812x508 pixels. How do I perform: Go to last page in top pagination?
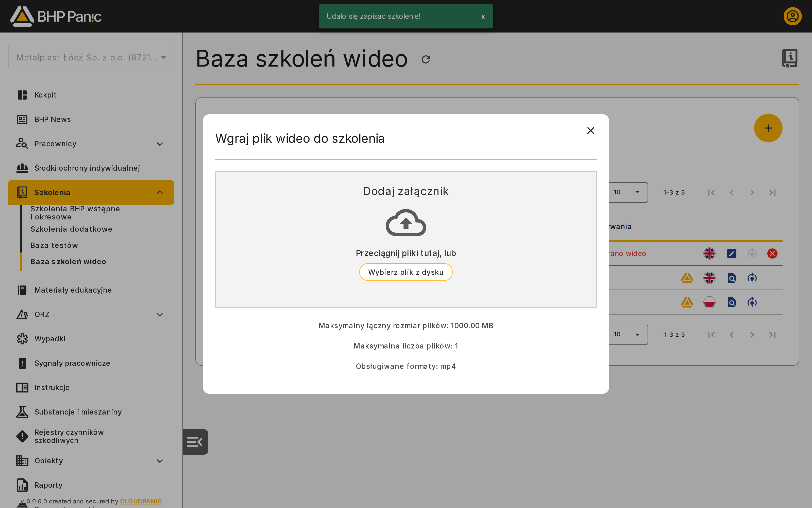pyautogui.click(x=772, y=193)
